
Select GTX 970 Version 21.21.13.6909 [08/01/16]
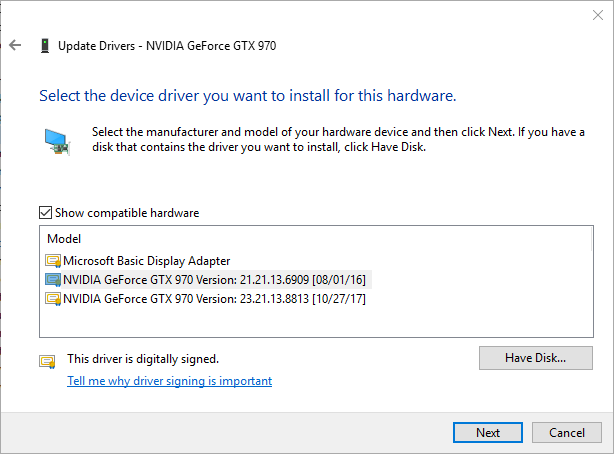208,280
